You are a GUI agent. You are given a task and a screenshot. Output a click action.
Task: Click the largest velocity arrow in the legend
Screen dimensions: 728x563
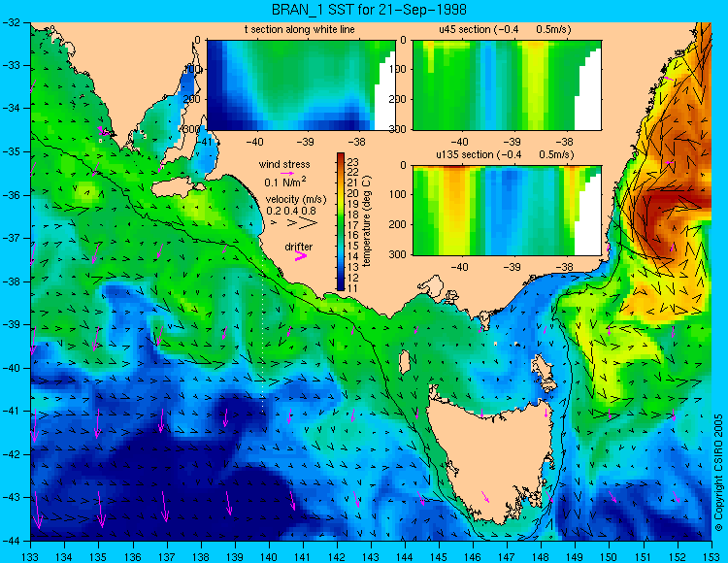[309, 223]
